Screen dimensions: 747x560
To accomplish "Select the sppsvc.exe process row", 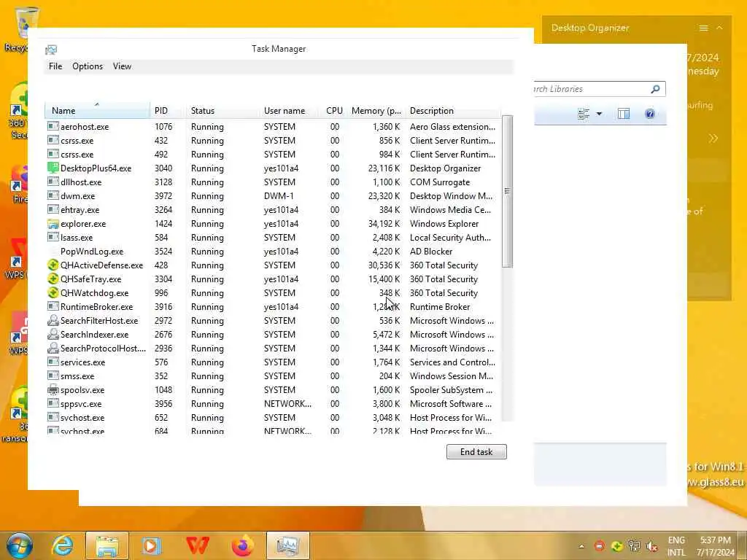I will pyautogui.click(x=273, y=404).
